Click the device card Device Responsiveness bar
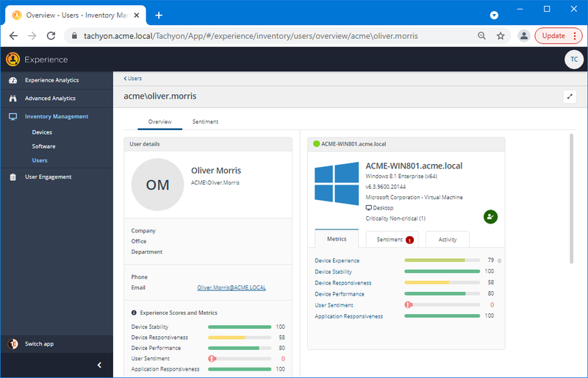This screenshot has height=378, width=588. (442, 282)
